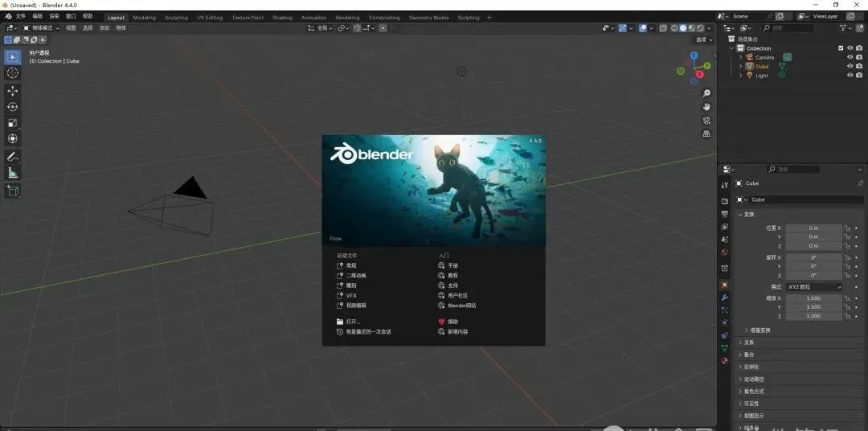Switch to Shading workspace tab

[282, 18]
